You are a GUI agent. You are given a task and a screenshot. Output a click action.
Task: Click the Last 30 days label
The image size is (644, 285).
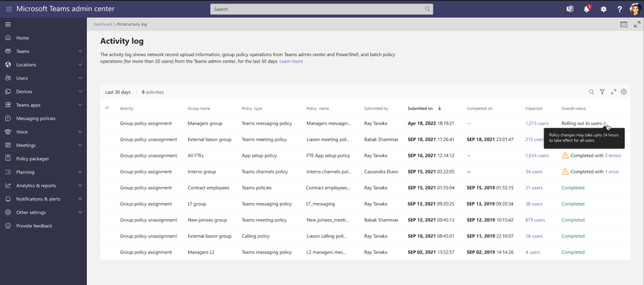[x=118, y=92]
